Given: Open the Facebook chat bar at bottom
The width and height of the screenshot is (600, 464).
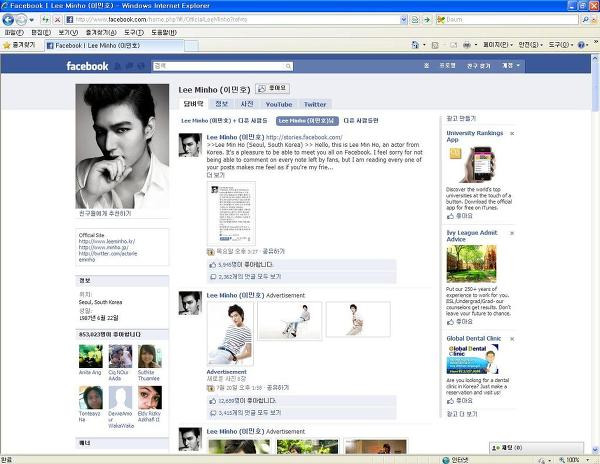Looking at the screenshot, I should click(x=536, y=448).
